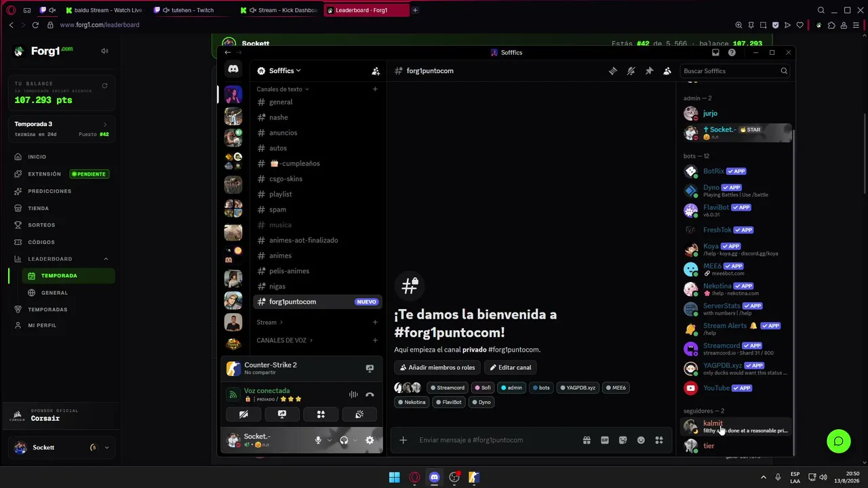Start an activity in voice panel
The image size is (868, 488).
[x=321, y=414]
